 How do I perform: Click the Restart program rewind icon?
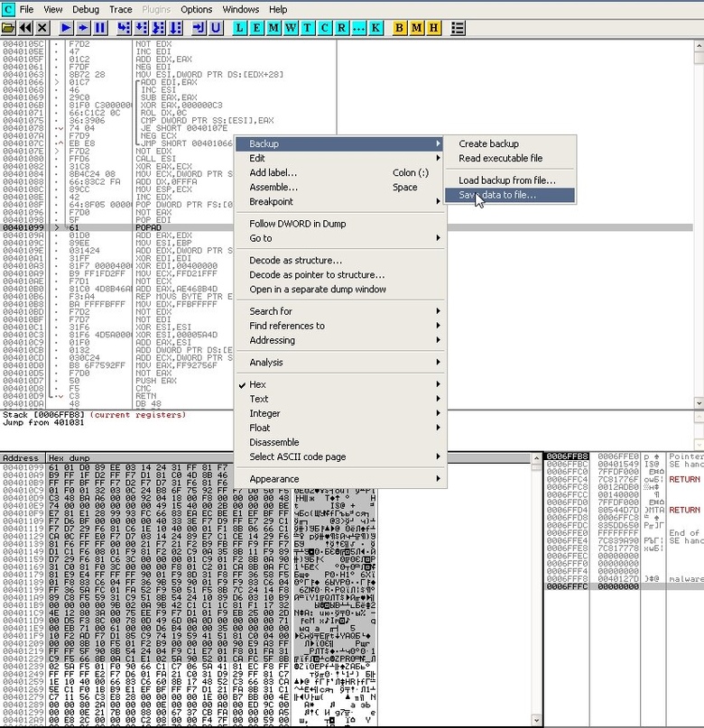[x=25, y=28]
